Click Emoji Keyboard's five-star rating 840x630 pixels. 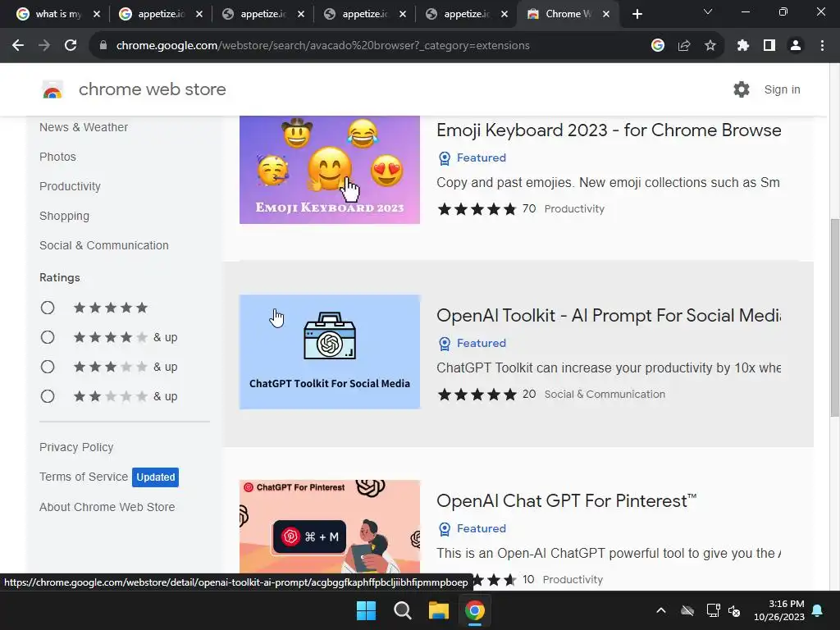[x=477, y=209]
